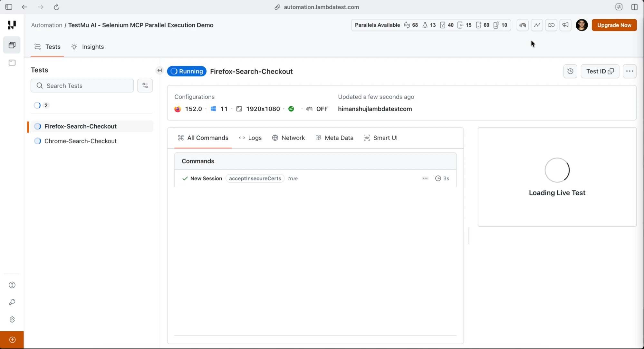Open the second sidebar window icon
Screen dimensions: 644x349
[12, 63]
